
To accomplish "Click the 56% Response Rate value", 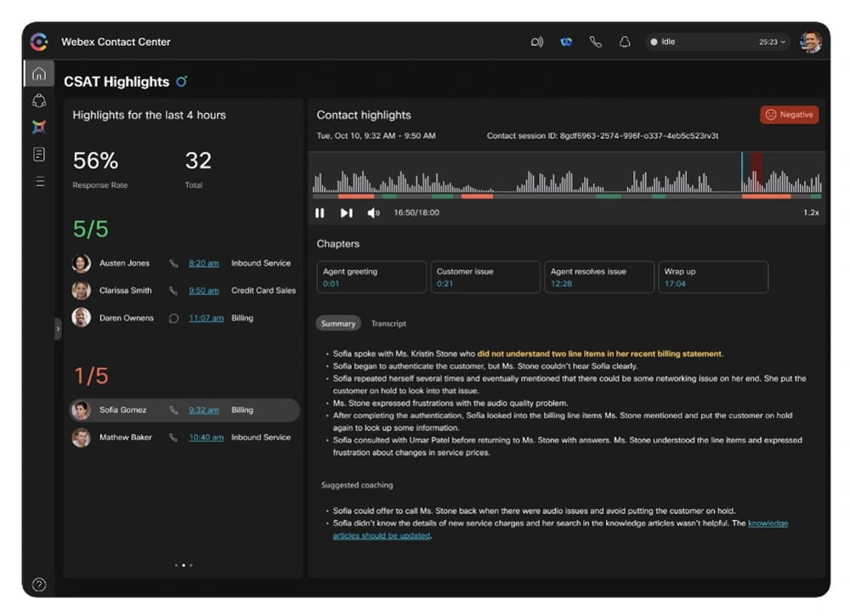I will pyautogui.click(x=95, y=161).
